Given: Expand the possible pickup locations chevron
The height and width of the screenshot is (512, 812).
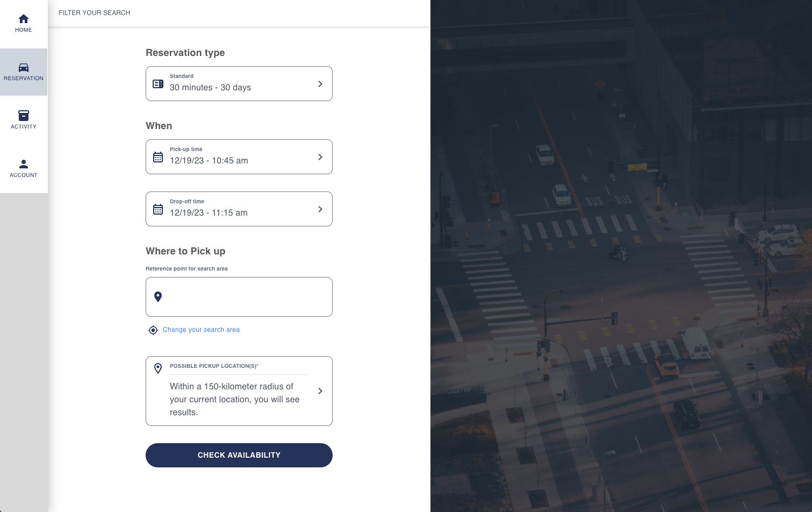Looking at the screenshot, I should coord(320,391).
